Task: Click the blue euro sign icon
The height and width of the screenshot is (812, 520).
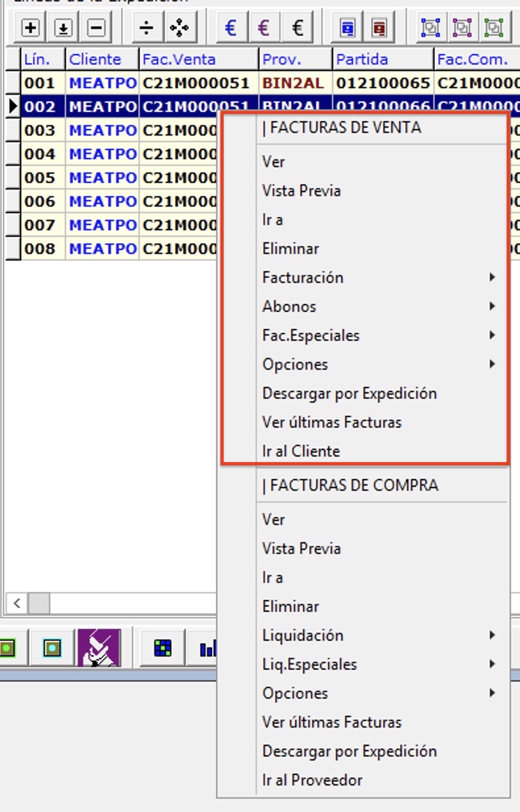Action: [x=230, y=28]
